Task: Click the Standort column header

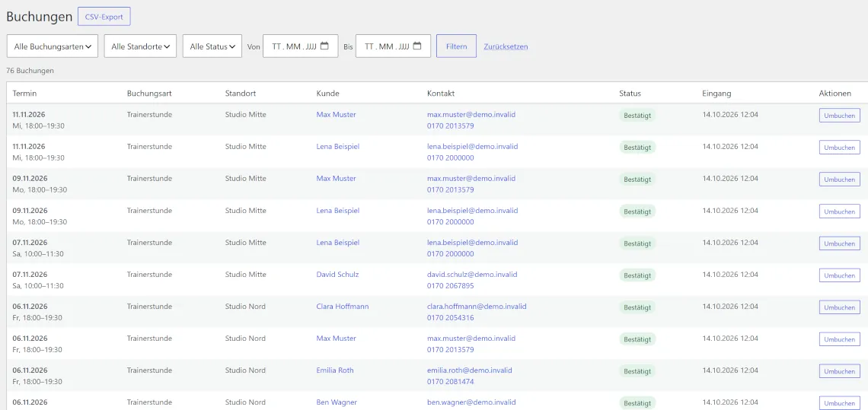Action: coord(241,94)
